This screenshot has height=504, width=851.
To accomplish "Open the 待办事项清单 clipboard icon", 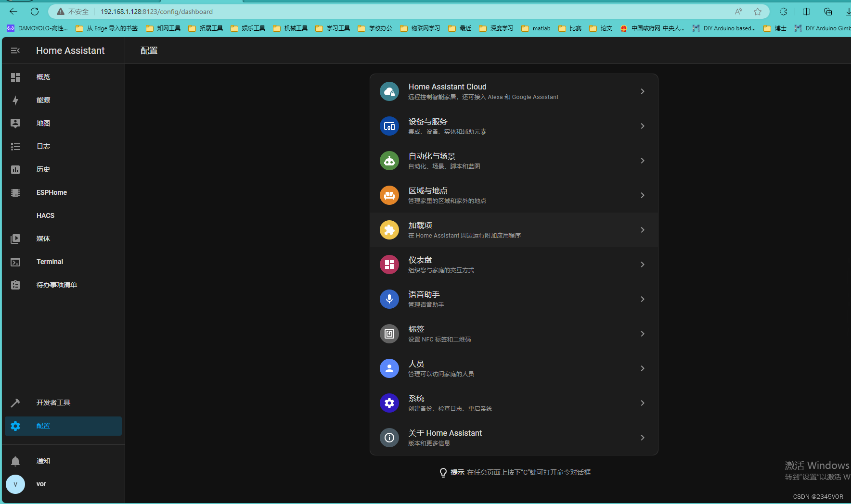I will point(15,285).
